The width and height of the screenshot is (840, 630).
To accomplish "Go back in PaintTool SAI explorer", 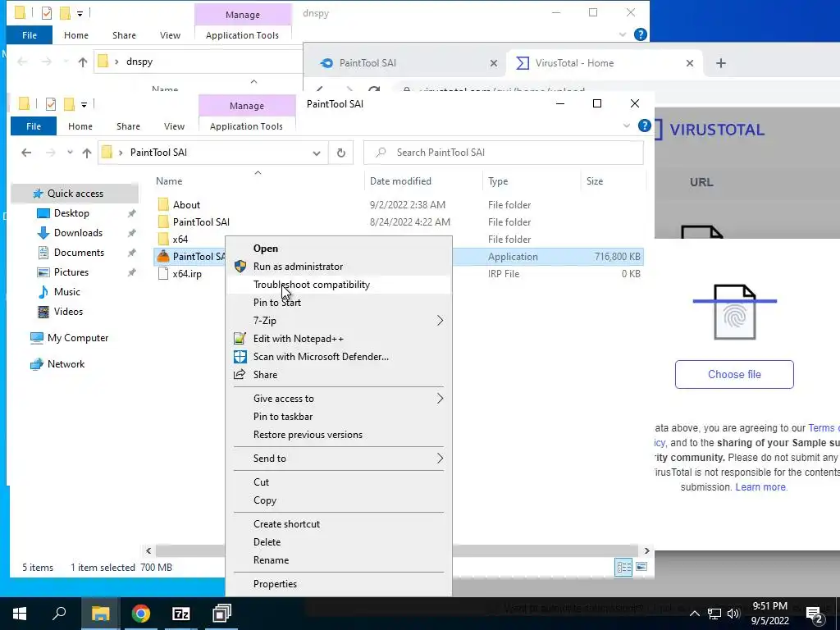I will (x=26, y=153).
